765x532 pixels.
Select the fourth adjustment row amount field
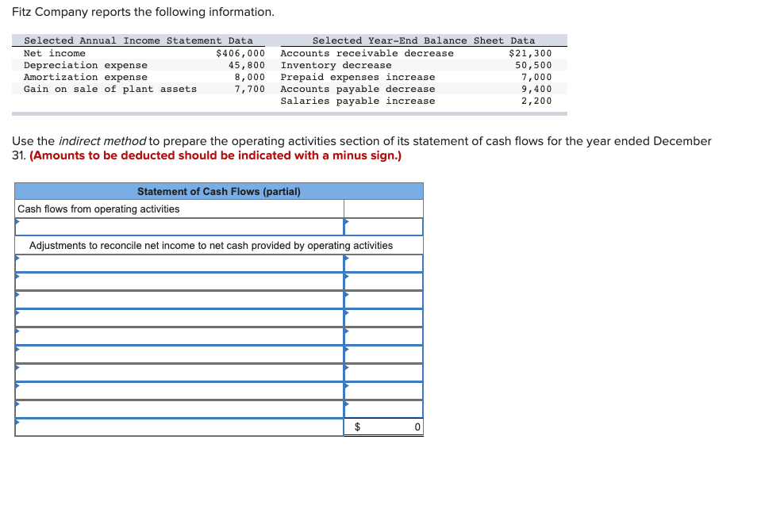point(383,318)
